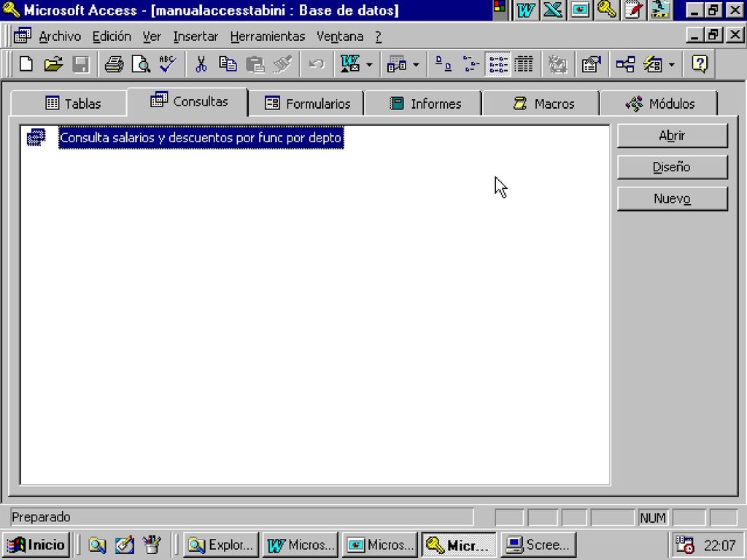Screen dimensions: 747x560
Task: Open a database with the folder icon
Action: (x=53, y=64)
